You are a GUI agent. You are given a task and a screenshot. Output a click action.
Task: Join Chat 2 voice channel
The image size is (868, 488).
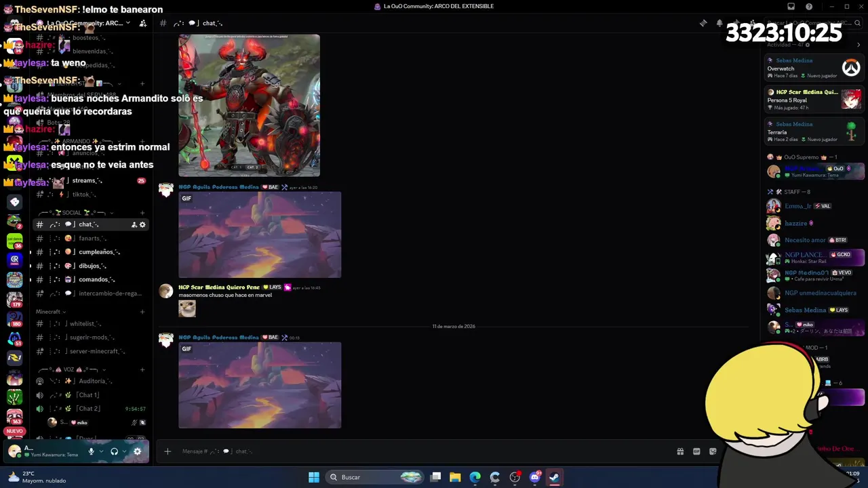click(x=91, y=409)
